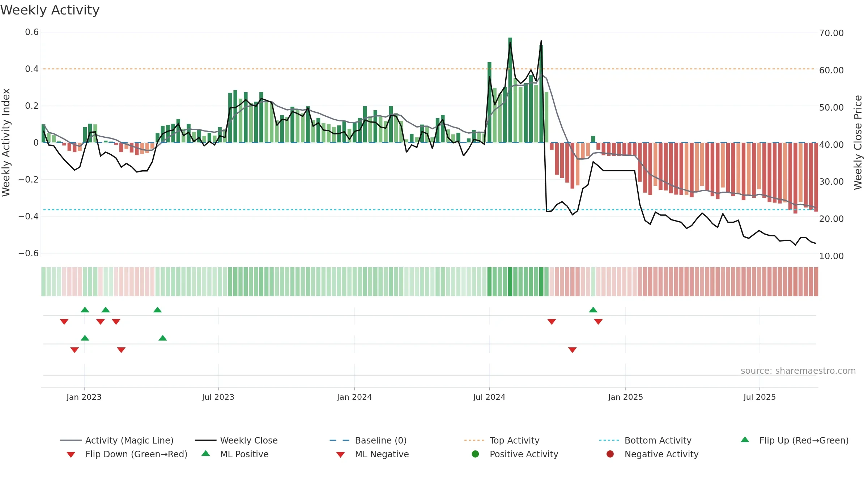Click the tallest green activity bar
Viewport: 868px width, 488px height.
tap(510, 90)
